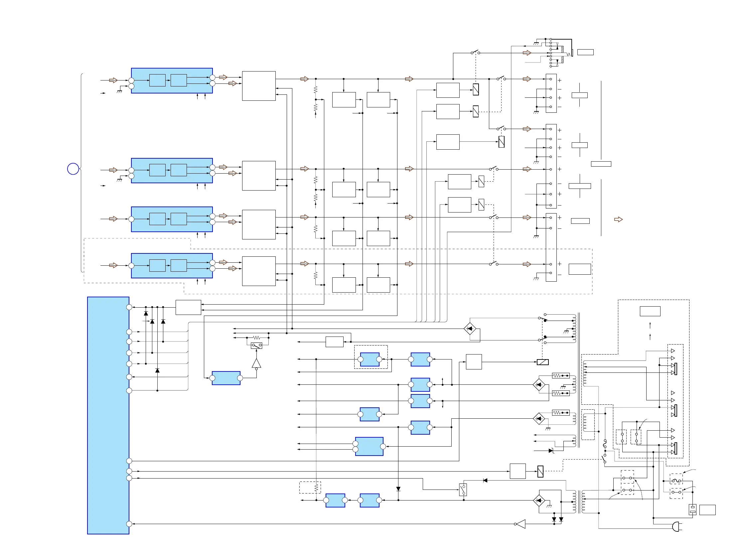Select the empty box atop the dashed power section
The height and width of the screenshot is (560, 745).
point(650,311)
